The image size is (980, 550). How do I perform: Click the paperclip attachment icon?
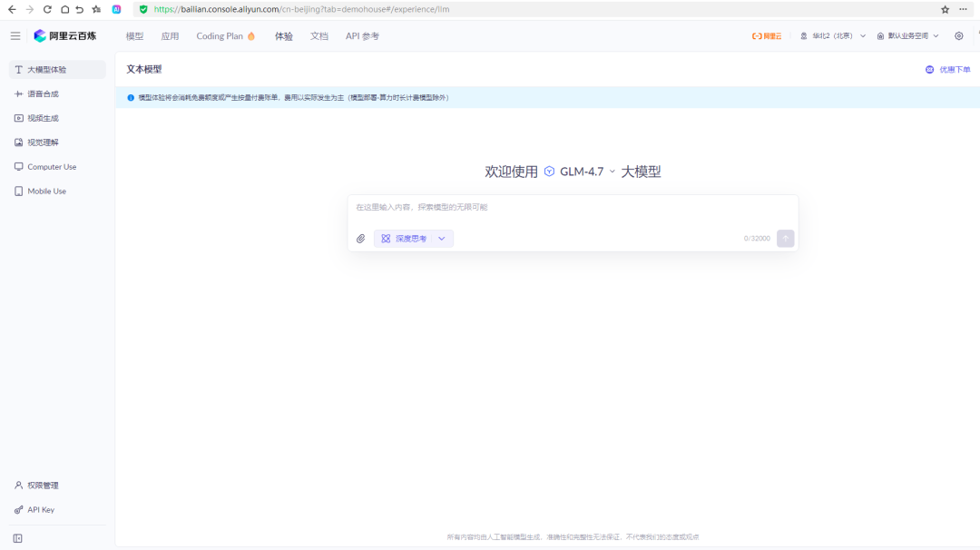point(361,238)
